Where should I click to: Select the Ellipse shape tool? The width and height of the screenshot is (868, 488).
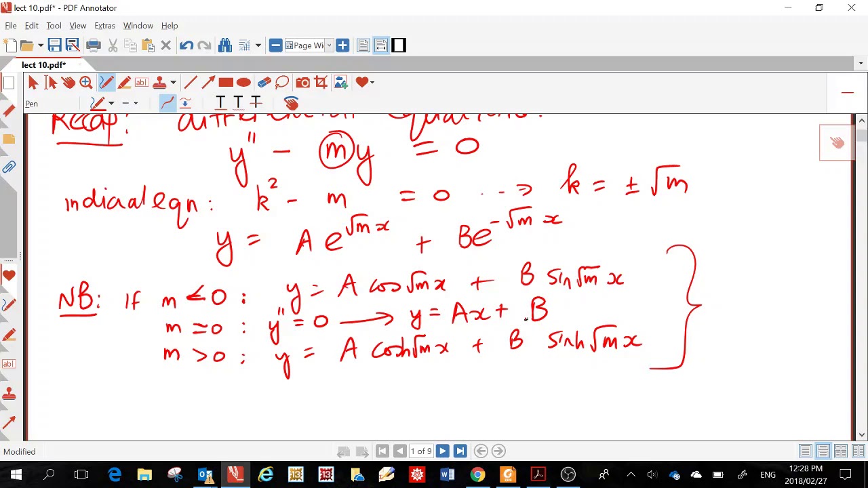click(x=243, y=83)
